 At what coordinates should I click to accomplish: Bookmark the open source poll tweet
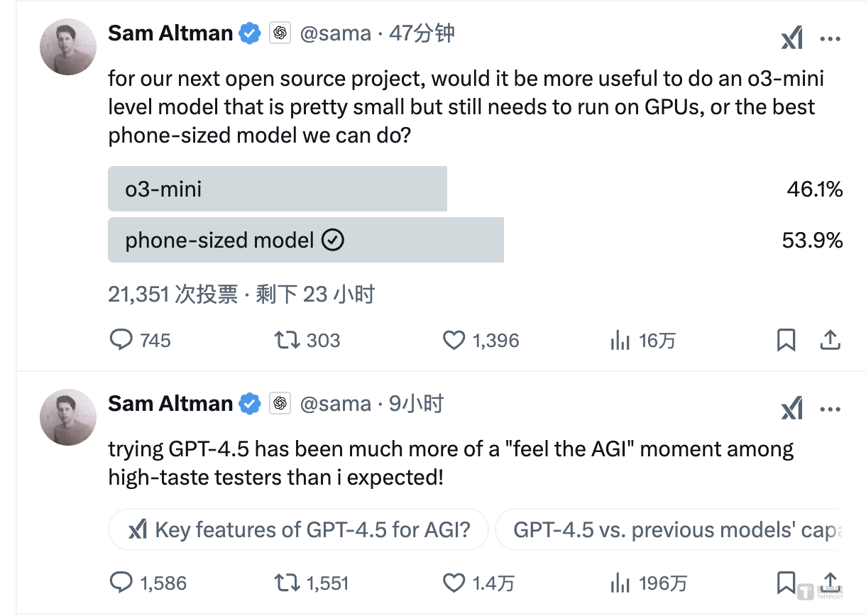tap(786, 341)
